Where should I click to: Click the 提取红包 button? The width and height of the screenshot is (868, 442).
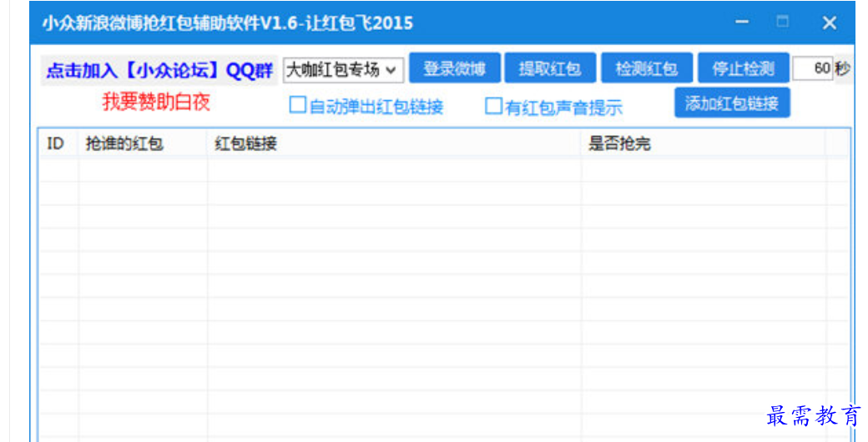point(550,68)
